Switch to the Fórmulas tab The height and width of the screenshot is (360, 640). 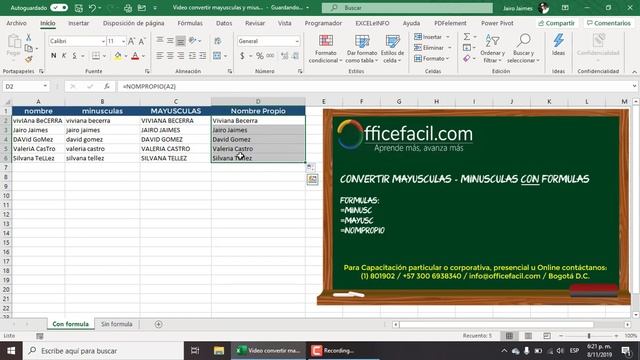(x=190, y=23)
